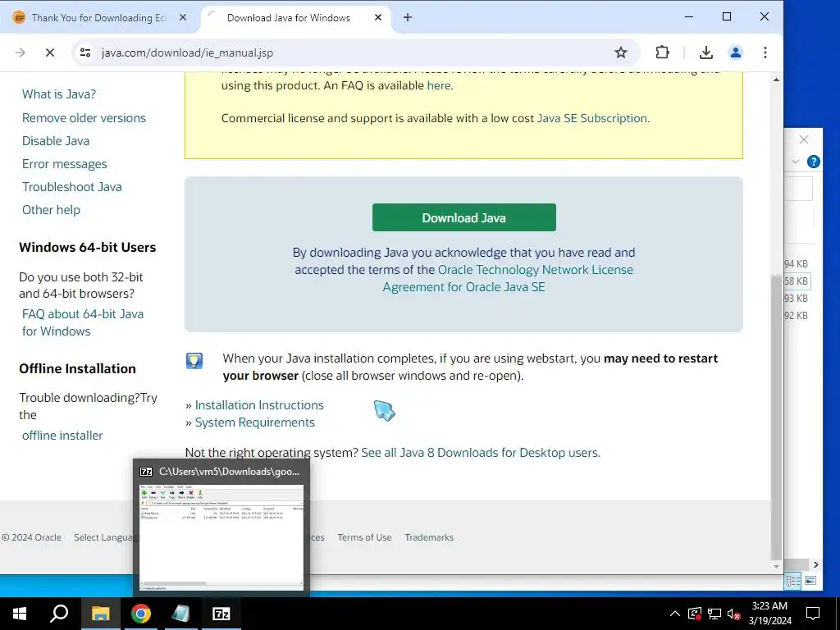Open Windows taskbar search
The width and height of the screenshot is (840, 630).
(x=59, y=614)
